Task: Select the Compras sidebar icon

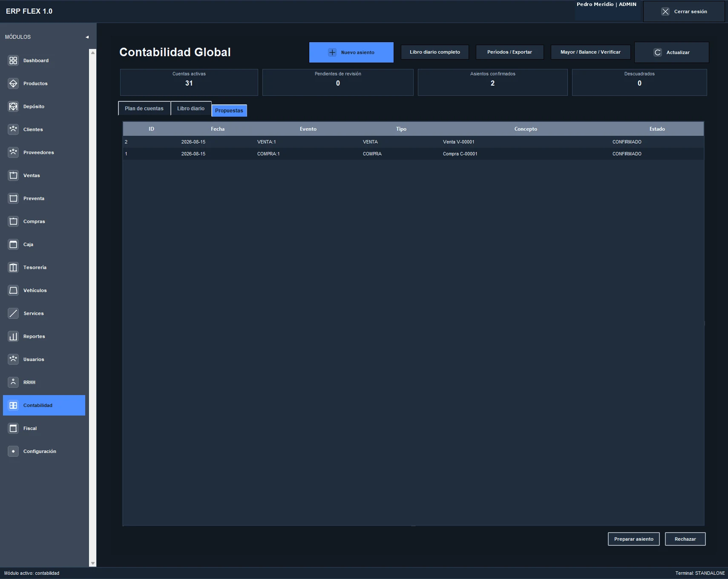Action: pos(13,221)
